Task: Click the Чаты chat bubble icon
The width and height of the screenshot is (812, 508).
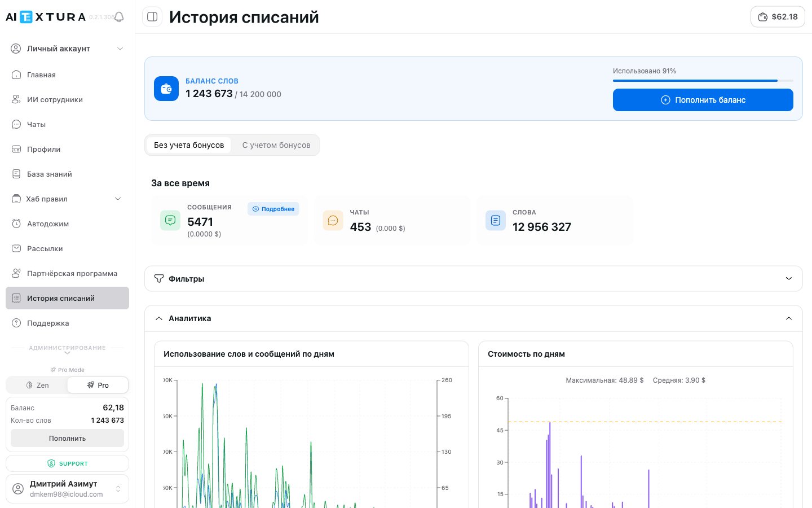Action: (16, 124)
